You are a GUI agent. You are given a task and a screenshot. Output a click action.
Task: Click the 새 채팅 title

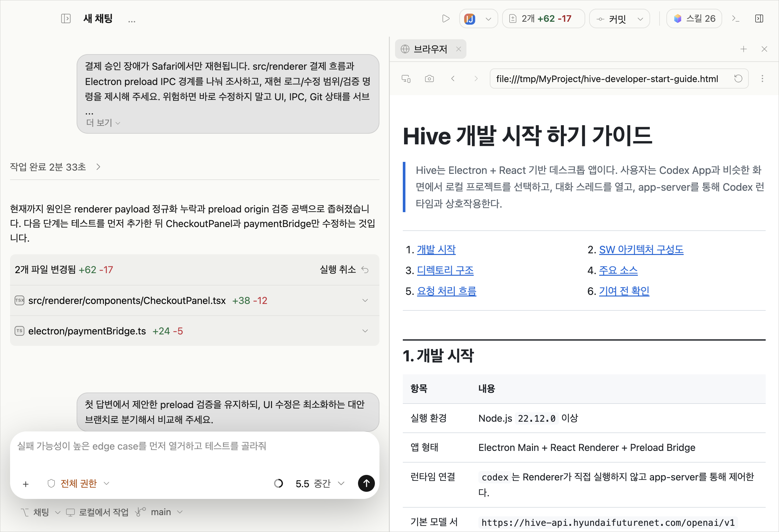[98, 18]
